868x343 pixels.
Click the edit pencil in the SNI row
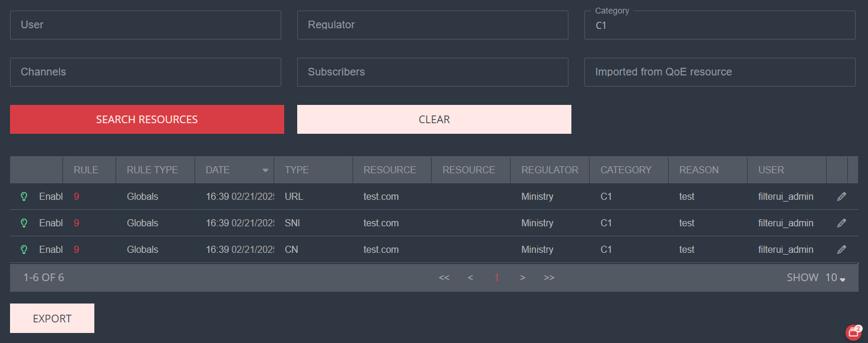tap(841, 223)
